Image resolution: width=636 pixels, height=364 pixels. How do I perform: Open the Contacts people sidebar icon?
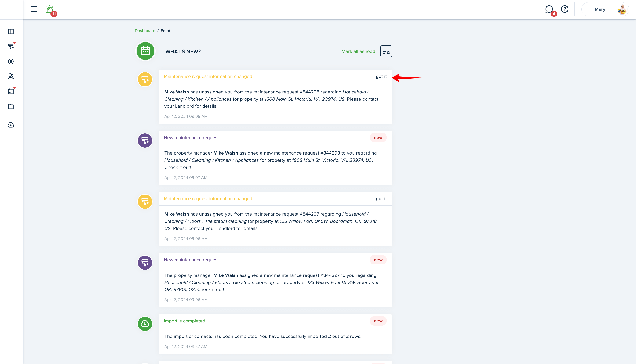[x=11, y=77]
